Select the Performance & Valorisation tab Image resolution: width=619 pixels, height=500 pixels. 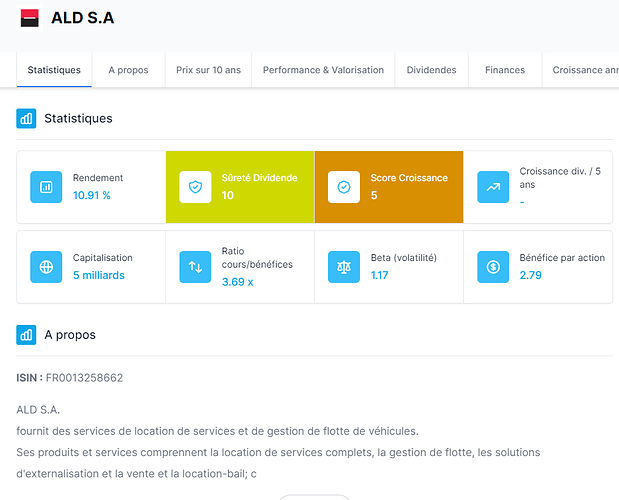(x=323, y=70)
